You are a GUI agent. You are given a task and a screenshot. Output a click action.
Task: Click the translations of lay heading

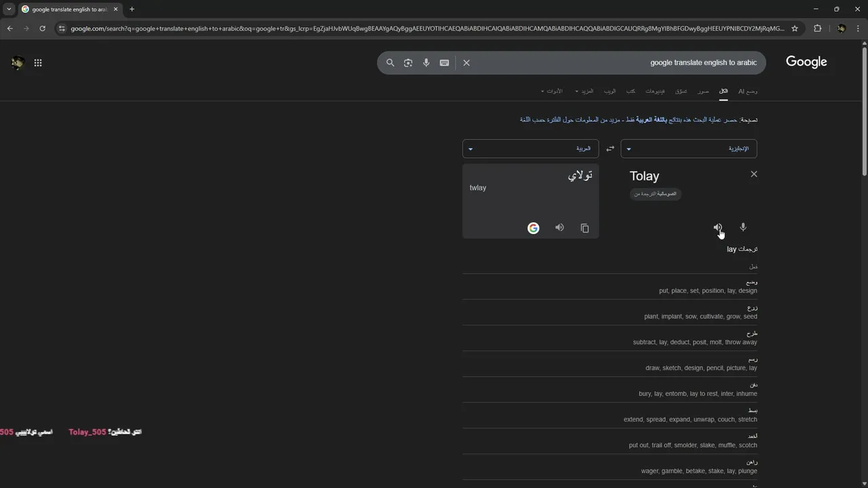[x=742, y=249]
